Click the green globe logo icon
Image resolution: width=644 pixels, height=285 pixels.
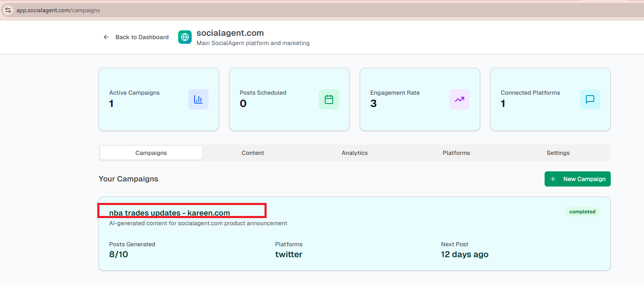pos(185,37)
